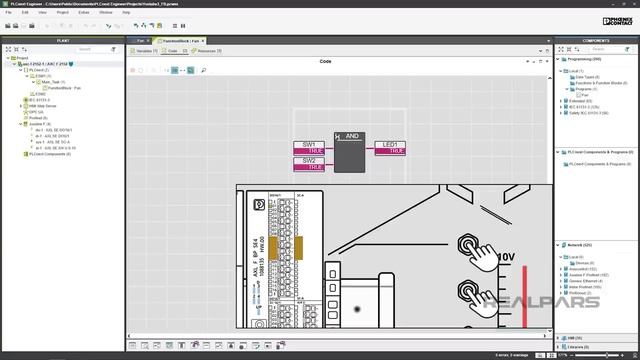This screenshot has width=640, height=360.
Task: Click the New Project toolbar icon
Action: tap(8, 26)
